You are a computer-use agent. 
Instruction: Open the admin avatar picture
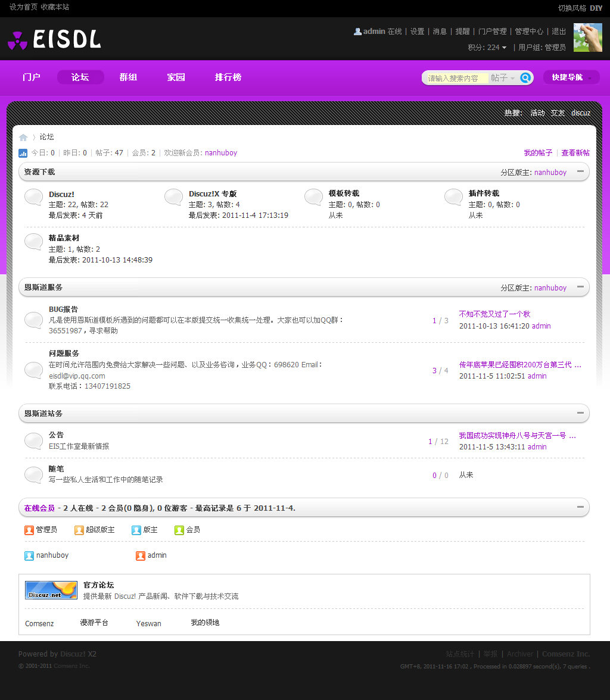(x=587, y=37)
